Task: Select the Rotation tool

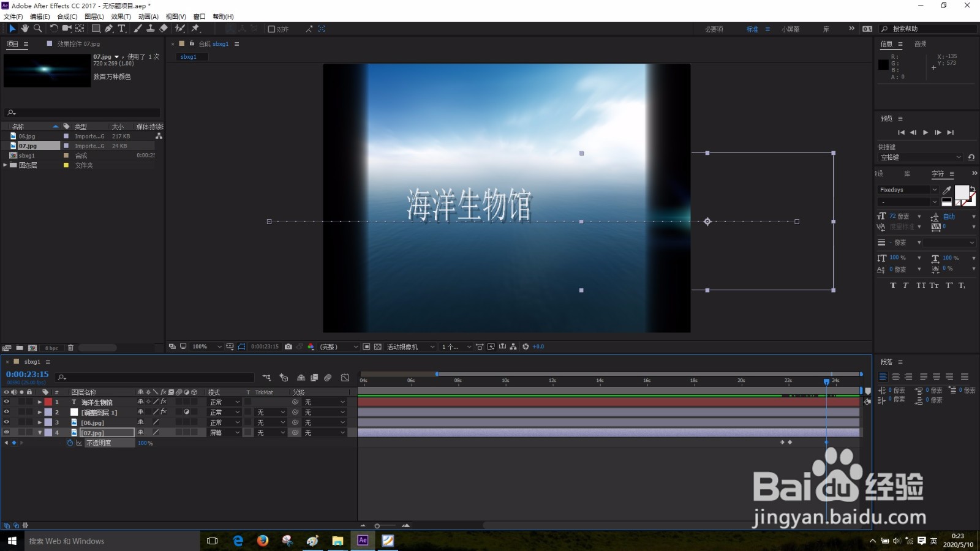Action: pyautogui.click(x=54, y=28)
